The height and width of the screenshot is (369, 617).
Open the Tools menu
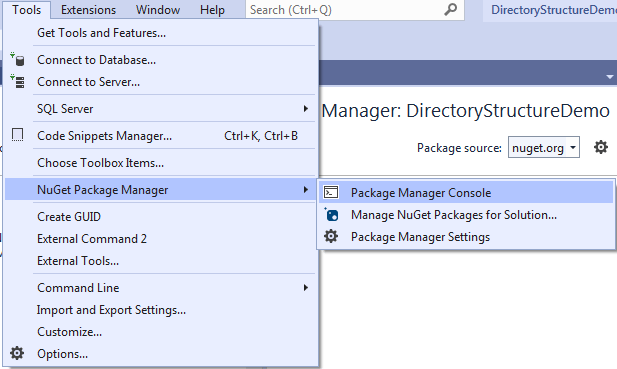(27, 9)
